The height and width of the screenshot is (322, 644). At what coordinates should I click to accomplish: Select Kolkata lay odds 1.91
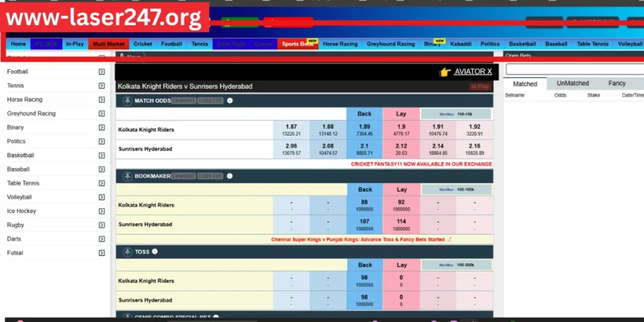[x=438, y=130]
